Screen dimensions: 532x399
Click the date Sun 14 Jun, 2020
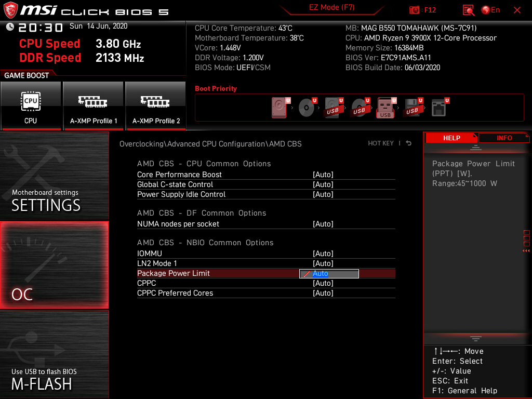(98, 26)
